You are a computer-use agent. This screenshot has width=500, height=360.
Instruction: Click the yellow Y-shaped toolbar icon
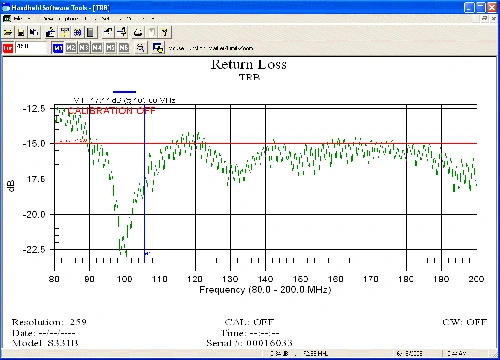(164, 32)
